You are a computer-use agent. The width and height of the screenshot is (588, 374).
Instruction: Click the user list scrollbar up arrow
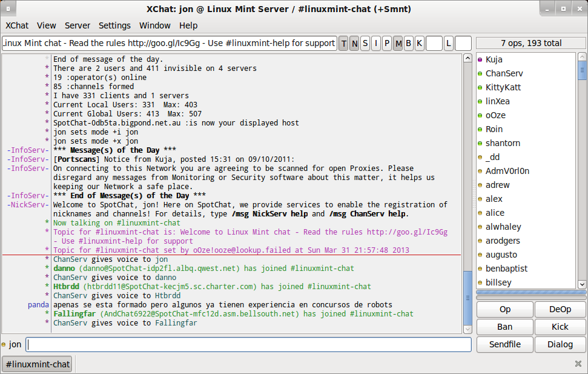582,57
